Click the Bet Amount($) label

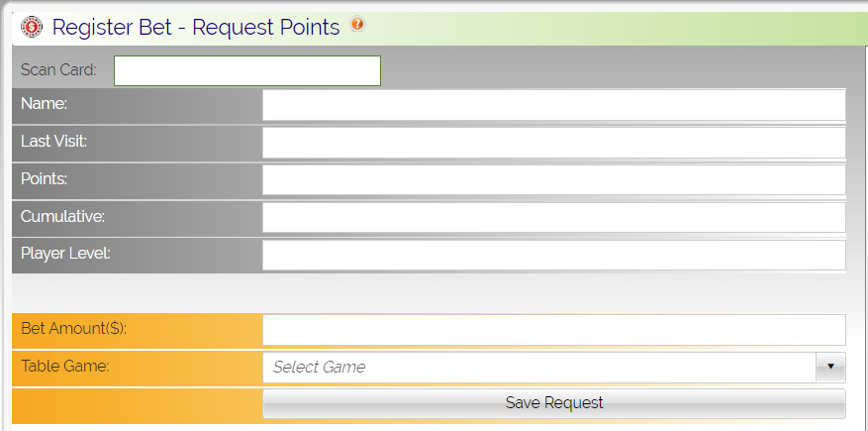pyautogui.click(x=73, y=329)
